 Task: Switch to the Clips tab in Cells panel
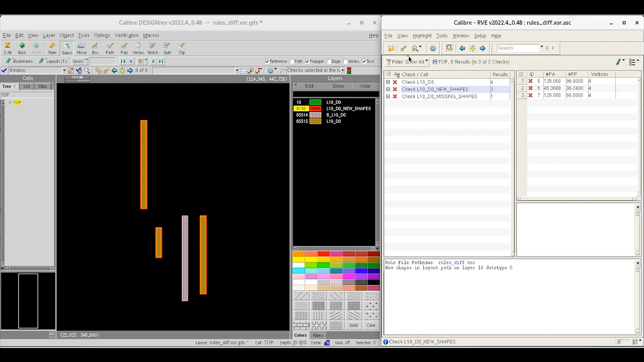tap(42, 86)
